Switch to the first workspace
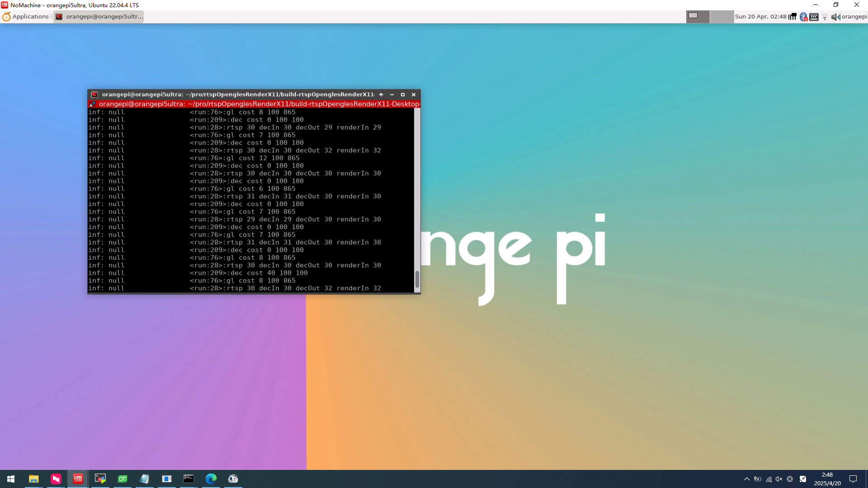Screen dimensions: 868x488 coord(698,17)
